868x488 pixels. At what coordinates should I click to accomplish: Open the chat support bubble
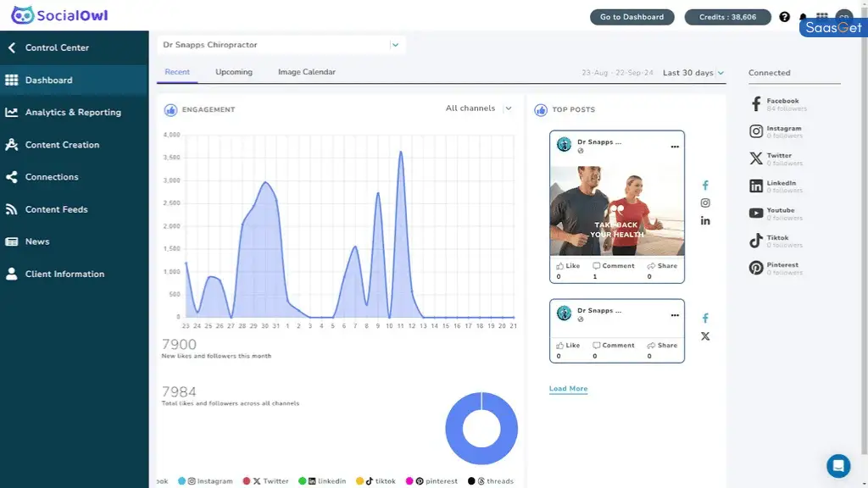point(838,466)
